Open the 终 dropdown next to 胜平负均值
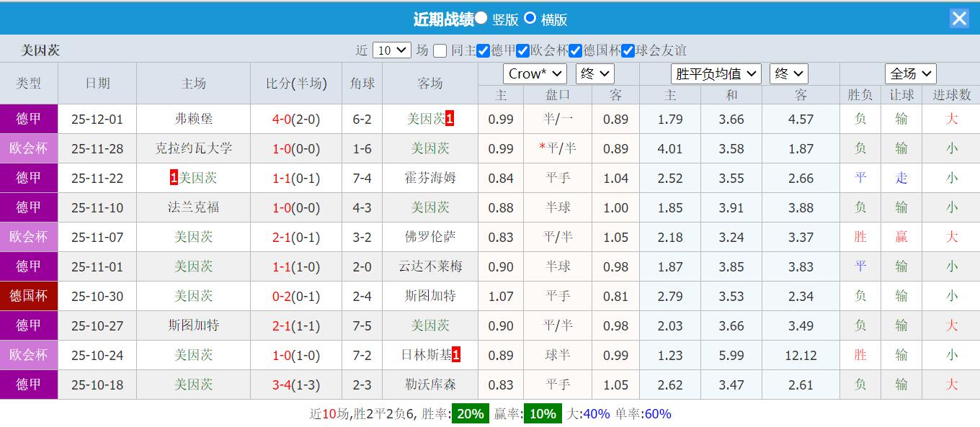Screen dimensions: 980x427 pyautogui.click(x=788, y=73)
